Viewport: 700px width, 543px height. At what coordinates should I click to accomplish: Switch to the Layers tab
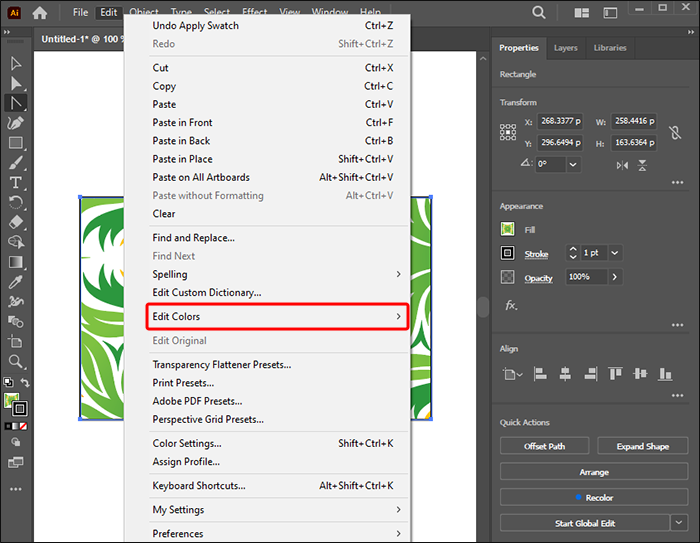coord(565,48)
